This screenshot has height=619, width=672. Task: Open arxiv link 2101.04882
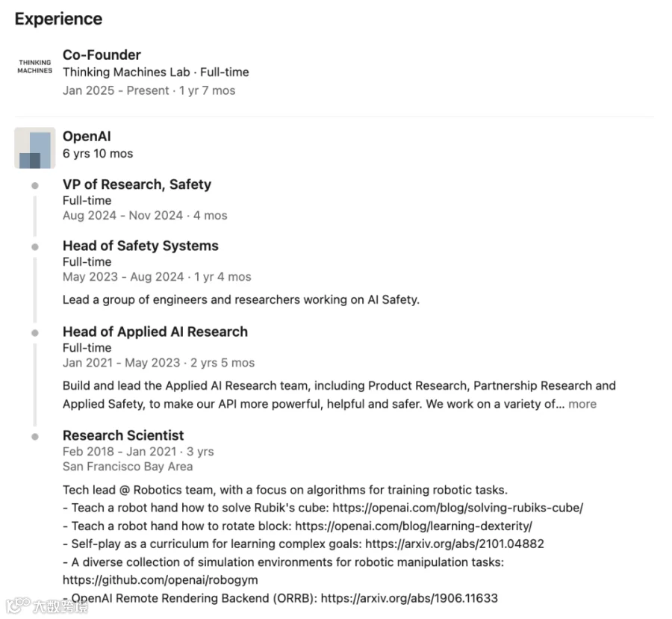pos(455,544)
